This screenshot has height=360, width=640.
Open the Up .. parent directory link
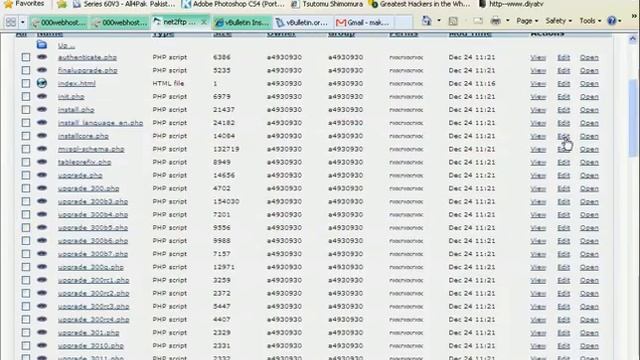(x=66, y=45)
